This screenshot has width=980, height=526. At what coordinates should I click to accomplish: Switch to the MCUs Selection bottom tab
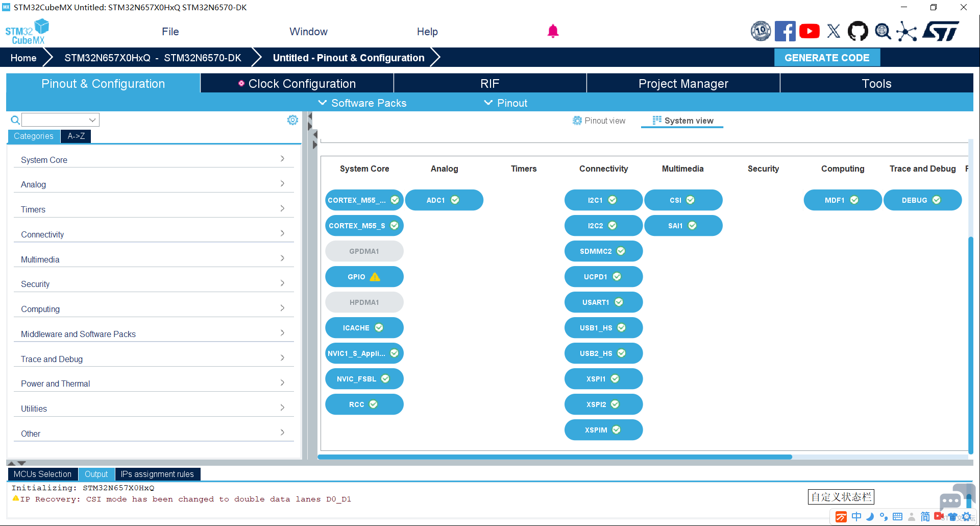(42, 474)
